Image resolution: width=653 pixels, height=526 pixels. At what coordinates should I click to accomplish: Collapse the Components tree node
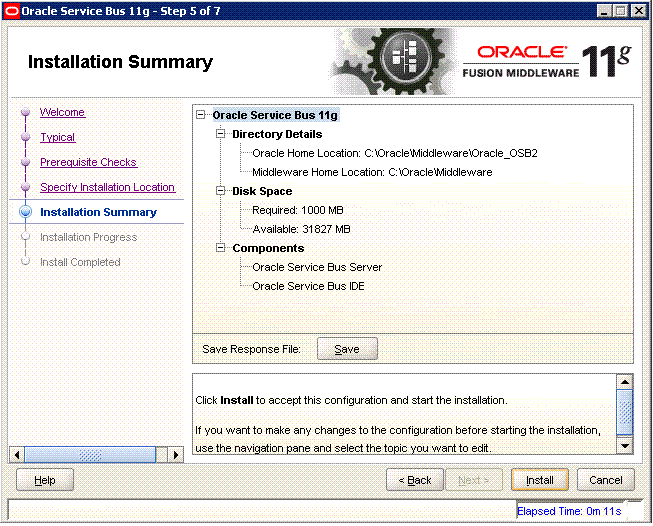tap(220, 248)
